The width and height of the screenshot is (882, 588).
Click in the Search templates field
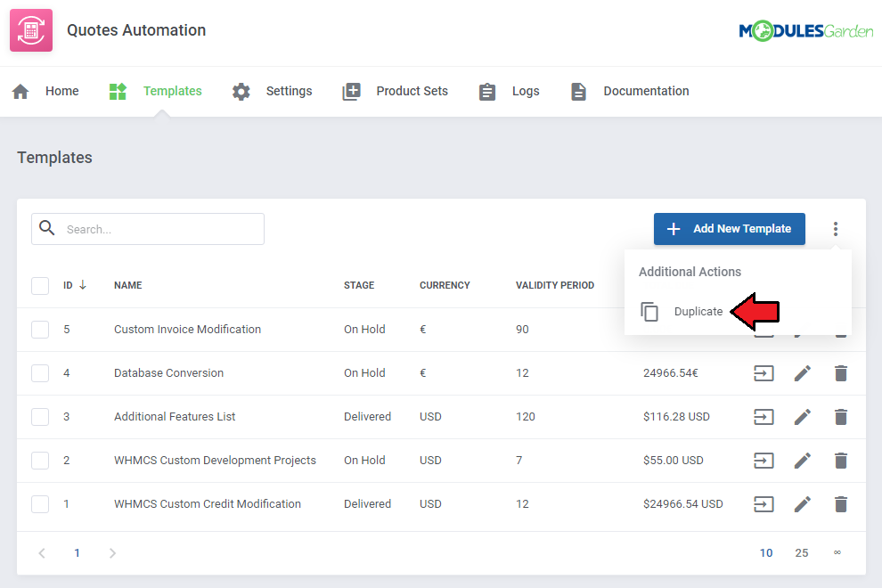(148, 229)
